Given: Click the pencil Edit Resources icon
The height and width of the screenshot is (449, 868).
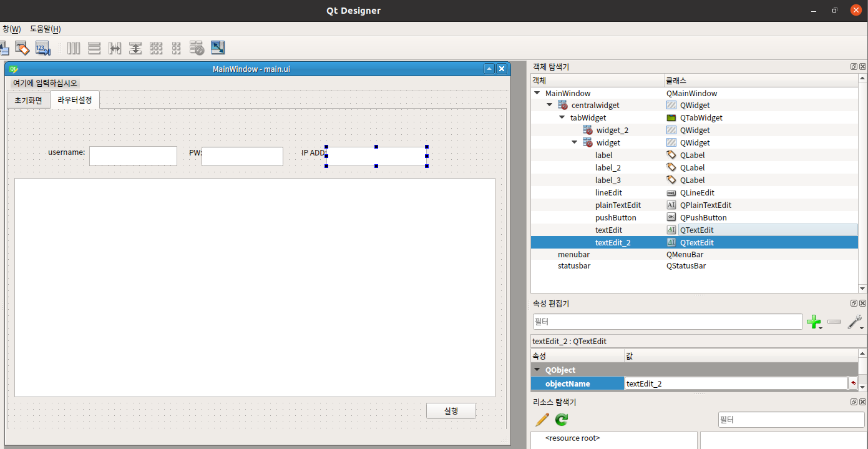Looking at the screenshot, I should (x=542, y=420).
